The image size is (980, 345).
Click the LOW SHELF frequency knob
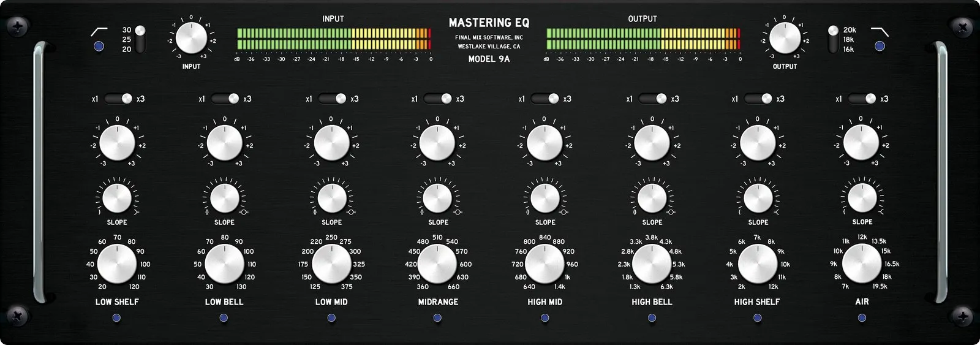click(117, 264)
